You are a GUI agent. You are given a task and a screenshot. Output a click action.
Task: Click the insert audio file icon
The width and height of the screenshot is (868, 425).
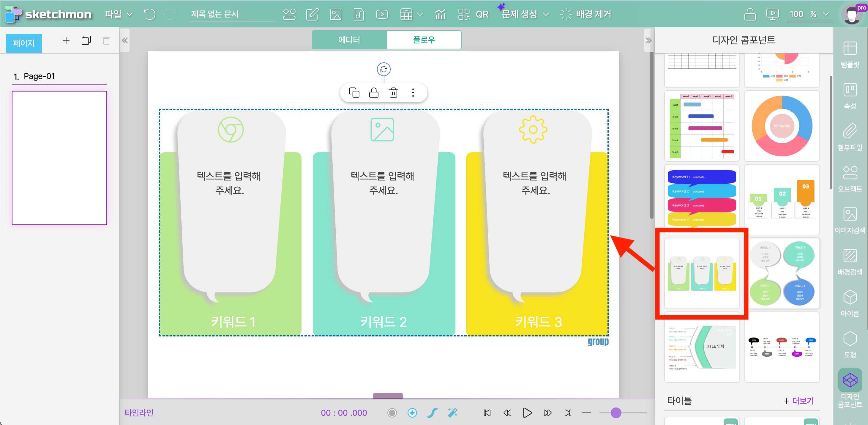pos(359,14)
